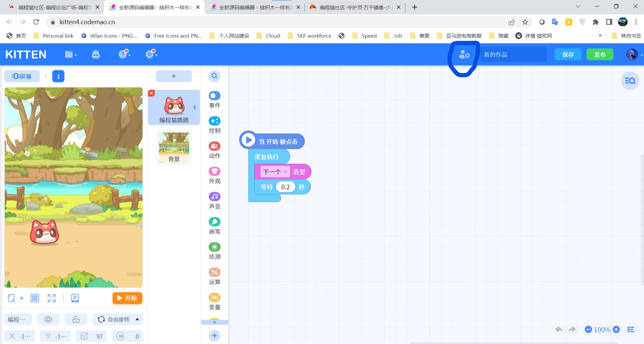Bookmark this page with star icon

[525, 22]
